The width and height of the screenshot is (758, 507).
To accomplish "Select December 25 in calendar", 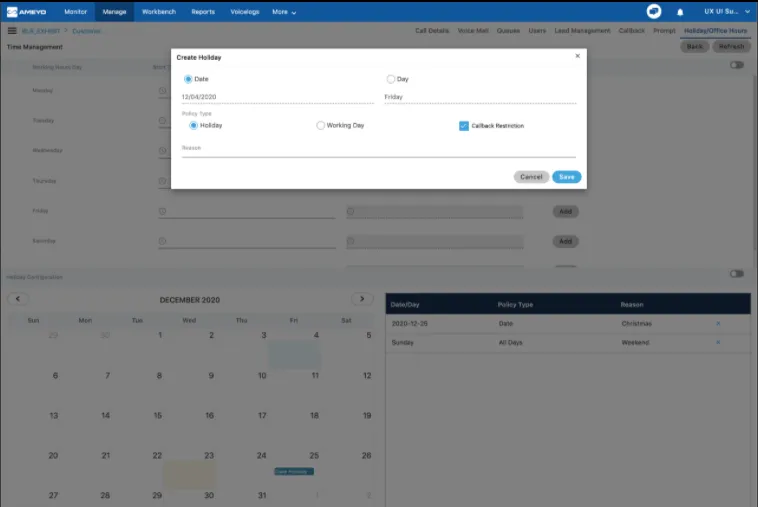I will tap(314, 455).
